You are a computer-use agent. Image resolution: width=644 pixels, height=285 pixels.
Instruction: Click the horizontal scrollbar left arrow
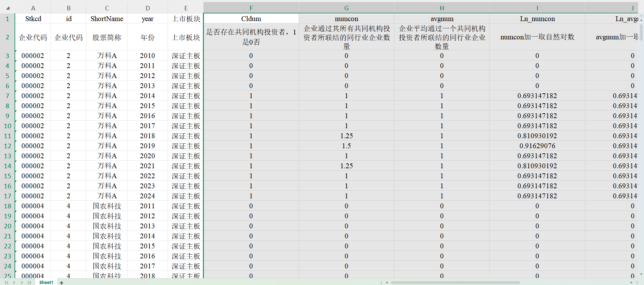tap(387, 283)
